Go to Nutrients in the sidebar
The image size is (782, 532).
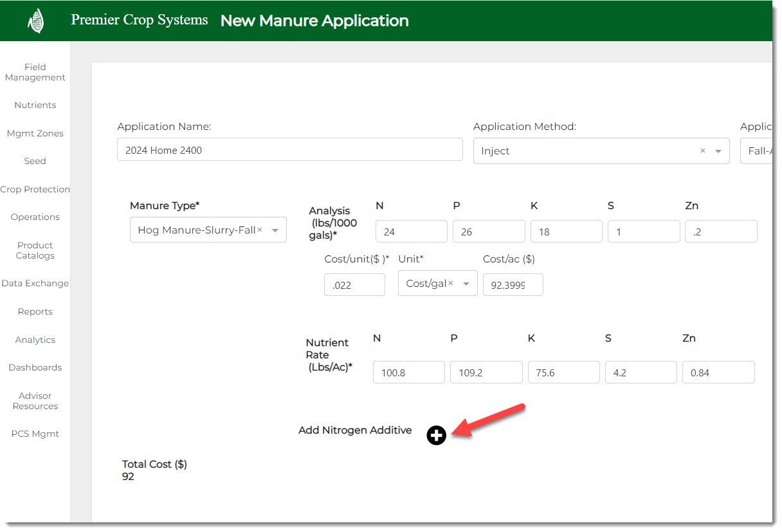coord(35,105)
